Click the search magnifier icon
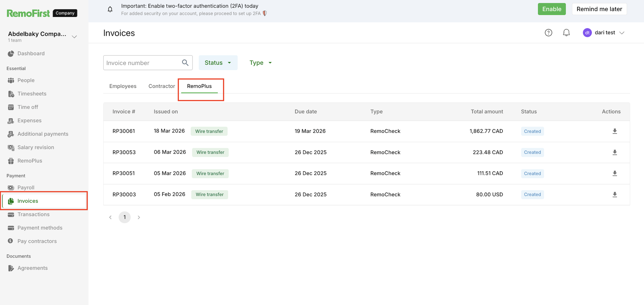 tap(185, 63)
